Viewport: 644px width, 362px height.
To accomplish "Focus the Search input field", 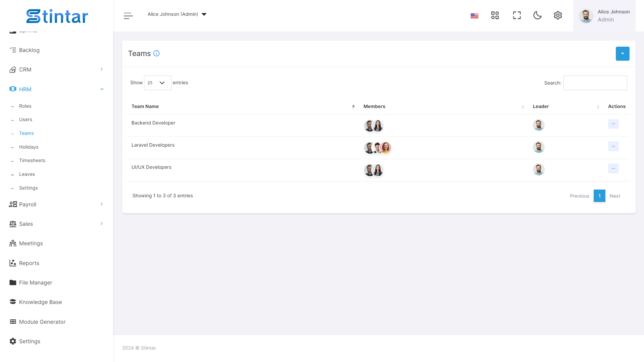I will pos(595,83).
